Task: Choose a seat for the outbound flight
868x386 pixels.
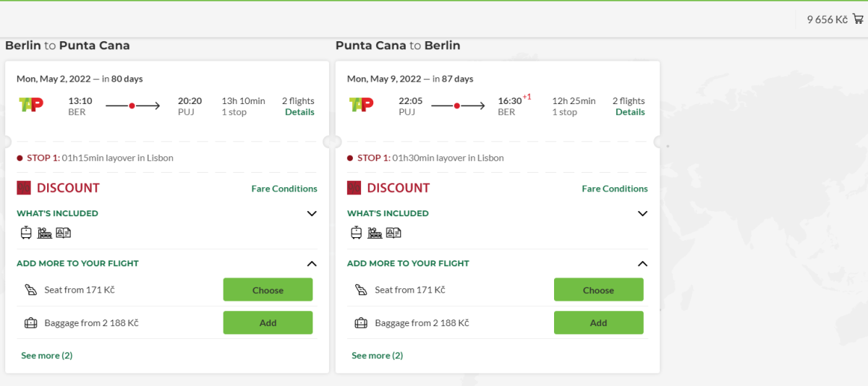Action: (268, 290)
